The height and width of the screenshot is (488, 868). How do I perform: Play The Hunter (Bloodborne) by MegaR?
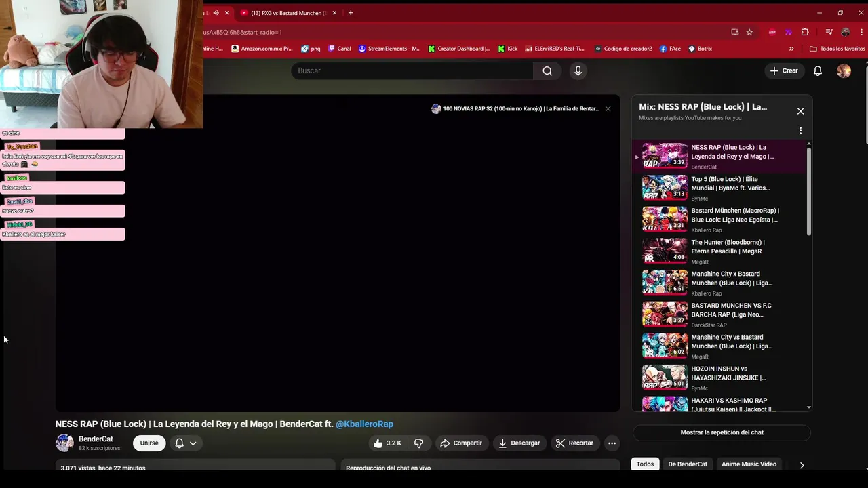[719, 251]
